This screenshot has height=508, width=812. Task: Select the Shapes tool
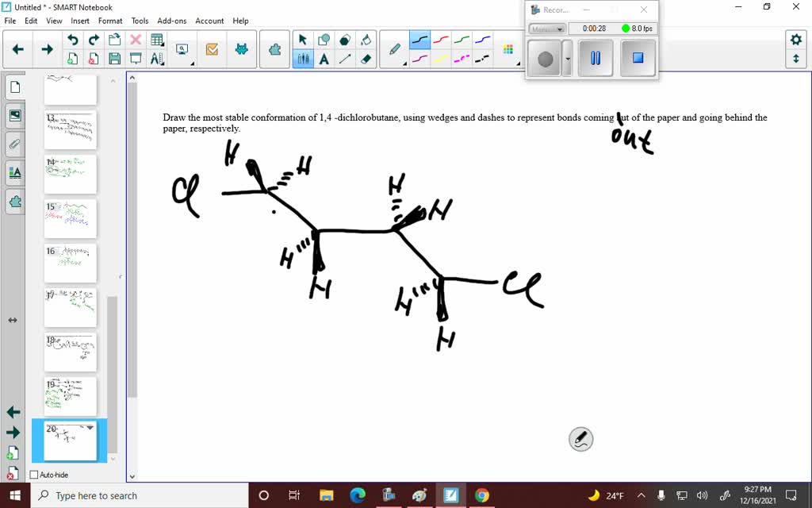pos(324,38)
